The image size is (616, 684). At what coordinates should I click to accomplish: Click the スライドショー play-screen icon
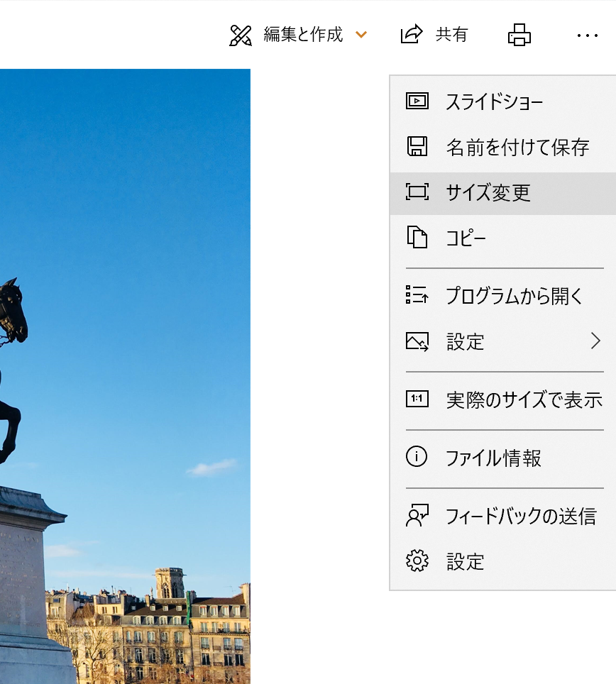pyautogui.click(x=417, y=101)
